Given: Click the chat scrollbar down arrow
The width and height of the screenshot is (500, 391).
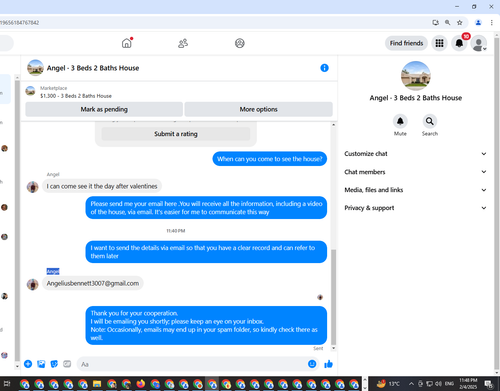Looking at the screenshot, I should [x=333, y=348].
